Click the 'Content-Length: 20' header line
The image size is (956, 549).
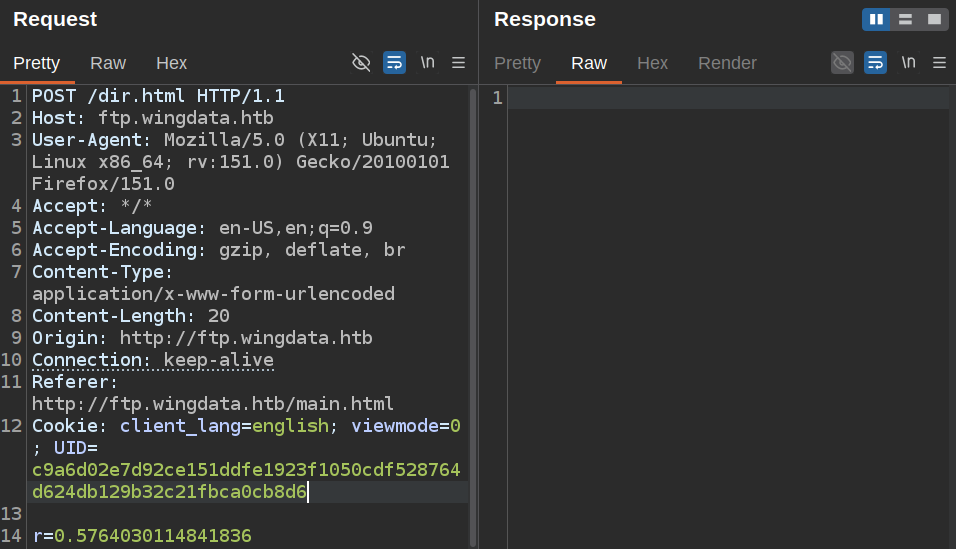pyautogui.click(x=130, y=315)
